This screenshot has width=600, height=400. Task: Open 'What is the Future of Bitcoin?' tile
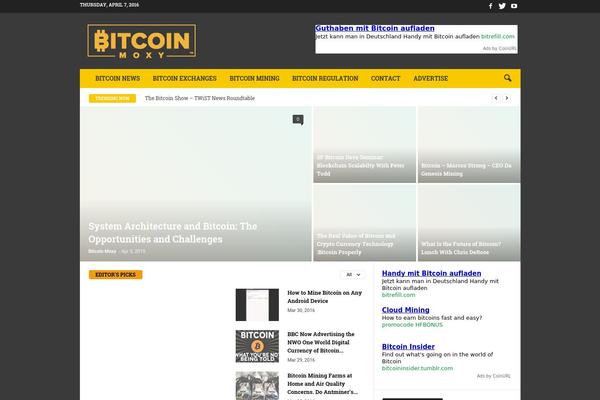coord(461,248)
